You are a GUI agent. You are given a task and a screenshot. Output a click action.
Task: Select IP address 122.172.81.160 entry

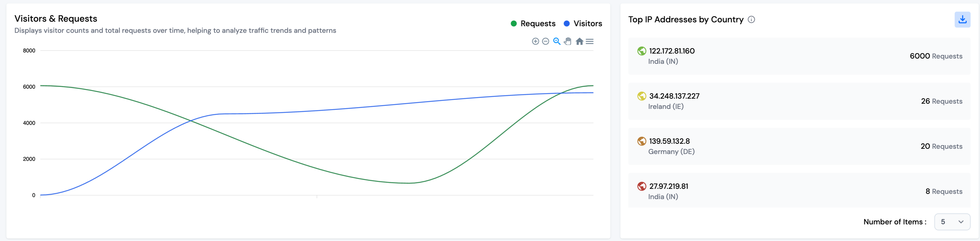pos(672,51)
